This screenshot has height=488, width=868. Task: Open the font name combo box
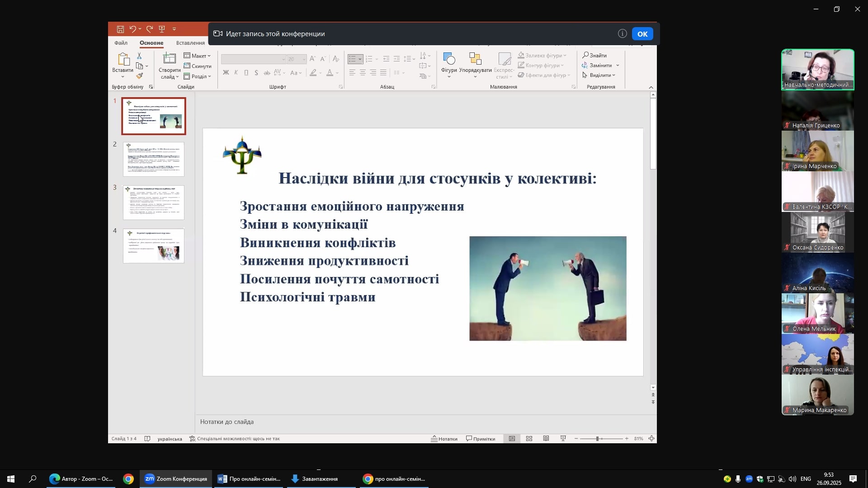tap(254, 59)
